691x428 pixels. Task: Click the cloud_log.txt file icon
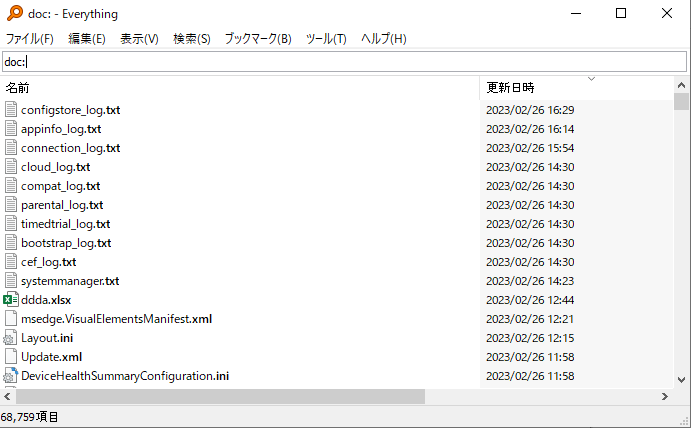[x=11, y=167]
